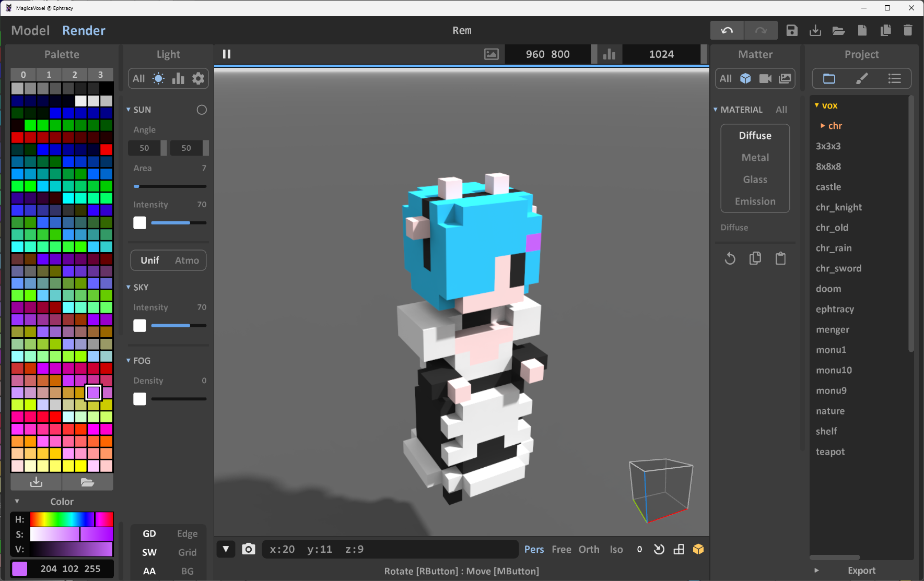Image resolution: width=924 pixels, height=581 pixels.
Task: Select Unif sky mode
Action: [x=150, y=260]
